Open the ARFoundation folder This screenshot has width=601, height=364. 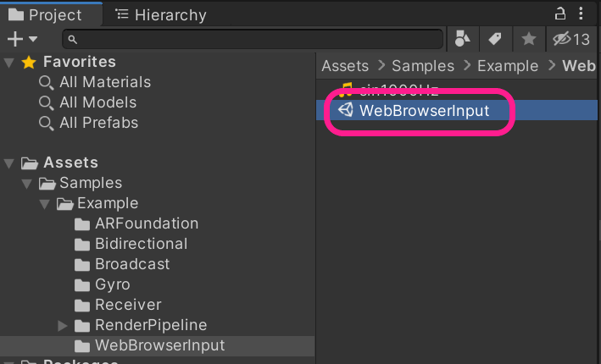click(146, 223)
